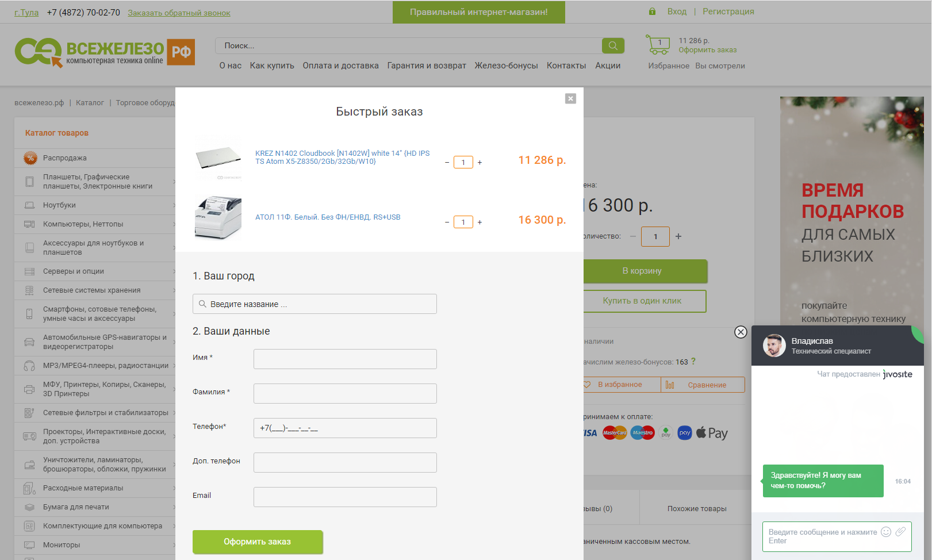Click the bonus question mark icon
932x560 pixels.
pyautogui.click(x=693, y=361)
